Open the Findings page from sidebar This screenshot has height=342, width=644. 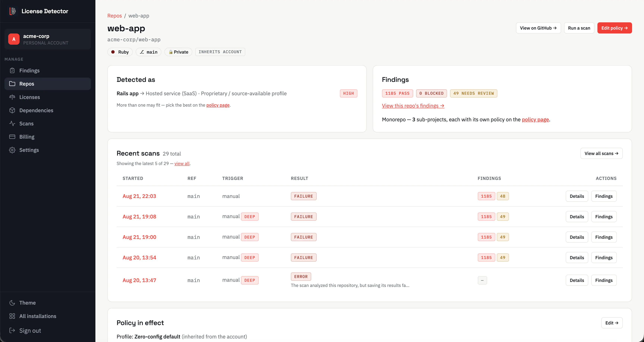48,70
